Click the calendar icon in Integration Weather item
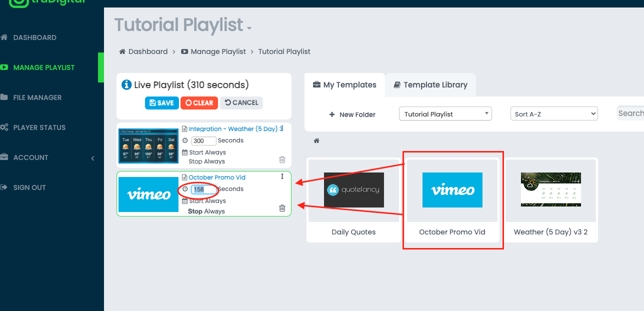This screenshot has height=311, width=644. 184,152
